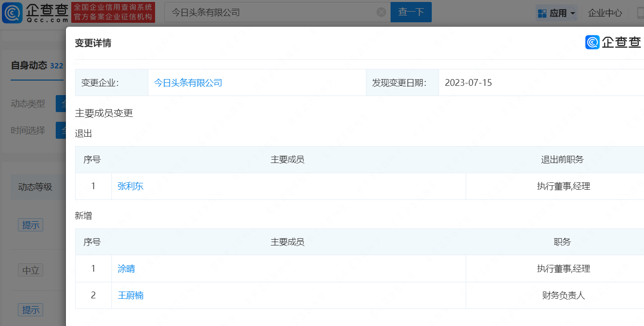Click the topmost 提示 level tag

pyautogui.click(x=31, y=225)
